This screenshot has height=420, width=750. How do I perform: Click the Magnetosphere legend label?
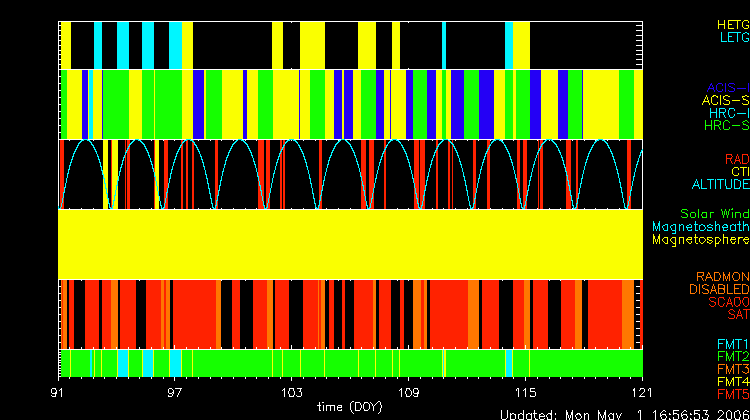click(x=700, y=240)
